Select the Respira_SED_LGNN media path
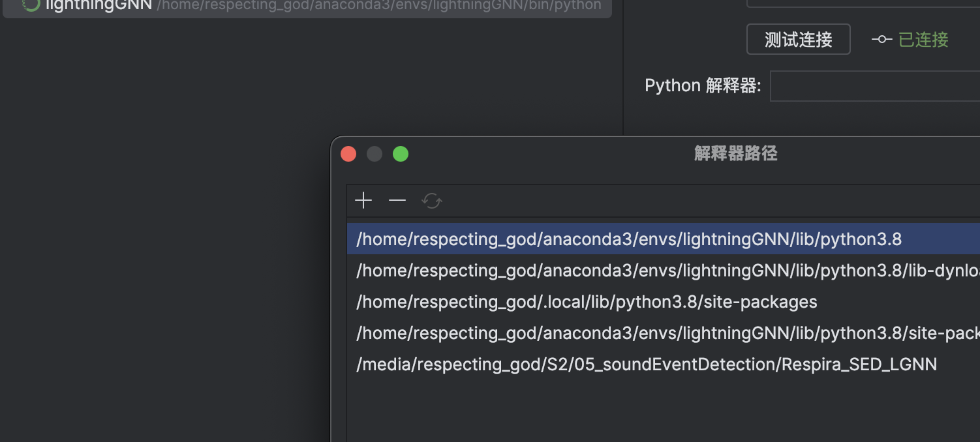The width and height of the screenshot is (980, 442). click(663, 364)
